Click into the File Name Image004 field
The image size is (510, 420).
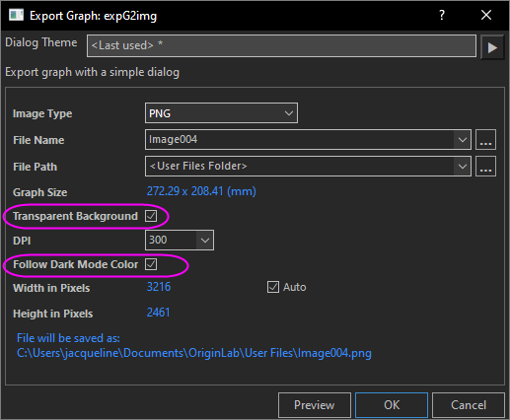[x=300, y=140]
